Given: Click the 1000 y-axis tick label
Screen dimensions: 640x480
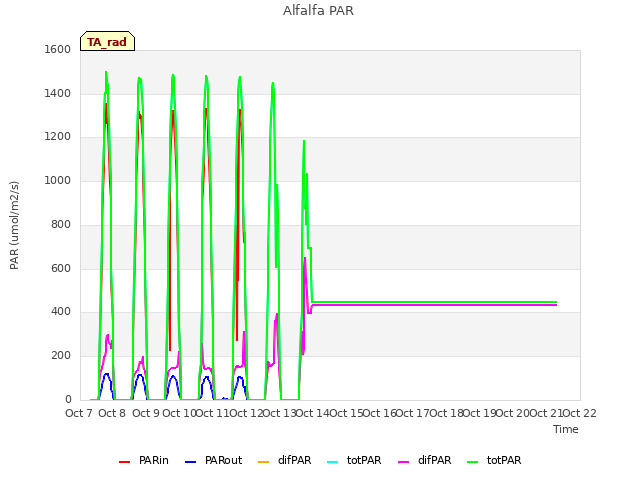Looking at the screenshot, I should pyautogui.click(x=58, y=180).
